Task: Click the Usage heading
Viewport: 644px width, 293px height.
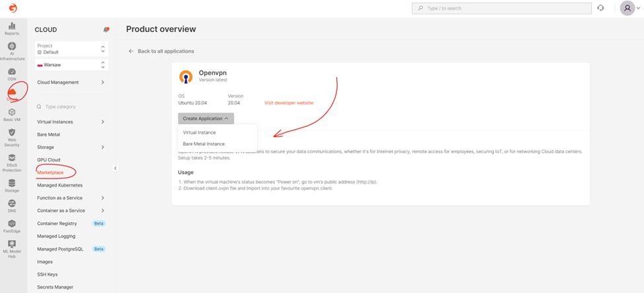Action: point(186,173)
